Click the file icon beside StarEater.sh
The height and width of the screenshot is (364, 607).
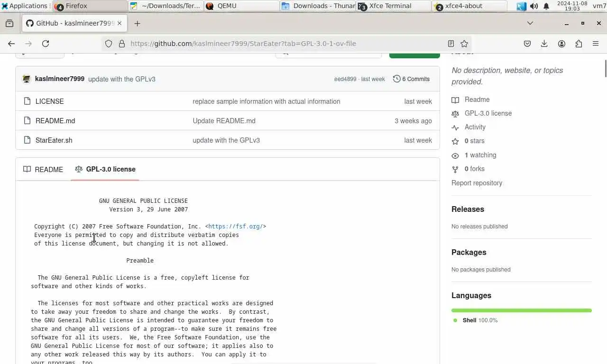tap(27, 140)
